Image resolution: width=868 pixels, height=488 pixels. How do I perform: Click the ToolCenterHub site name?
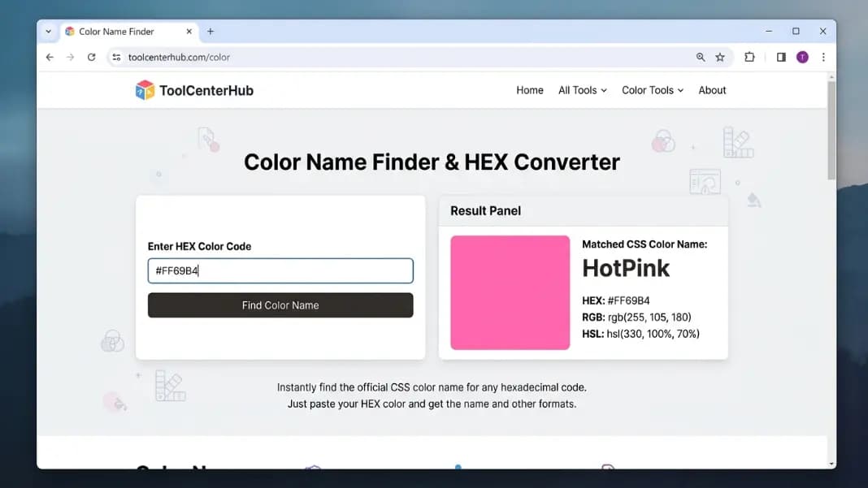click(206, 90)
